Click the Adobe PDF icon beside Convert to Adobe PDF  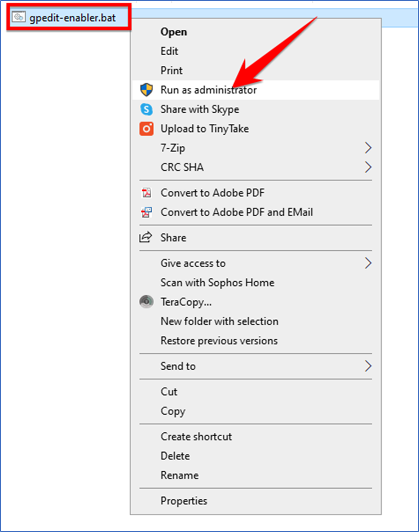[x=147, y=193]
